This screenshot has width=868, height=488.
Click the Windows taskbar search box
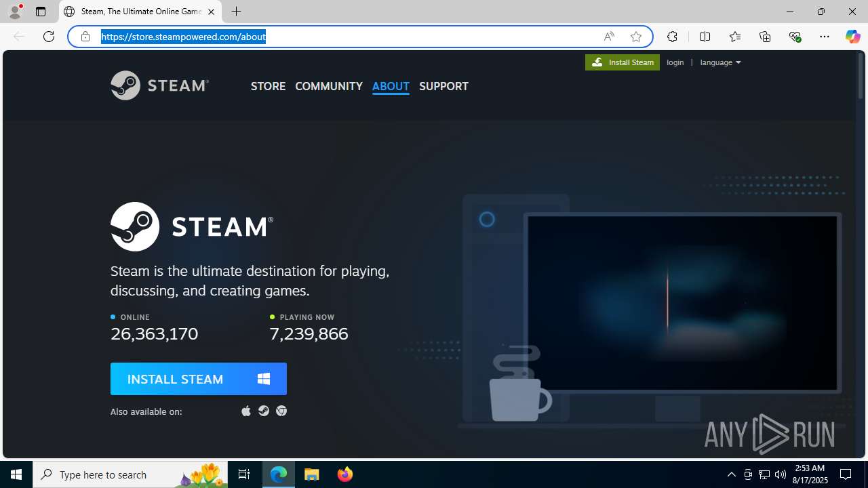pyautogui.click(x=130, y=474)
